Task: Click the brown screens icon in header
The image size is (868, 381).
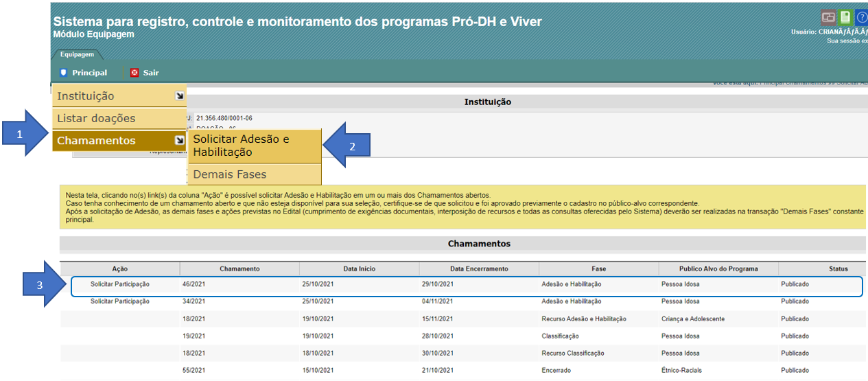Action: coord(828,18)
